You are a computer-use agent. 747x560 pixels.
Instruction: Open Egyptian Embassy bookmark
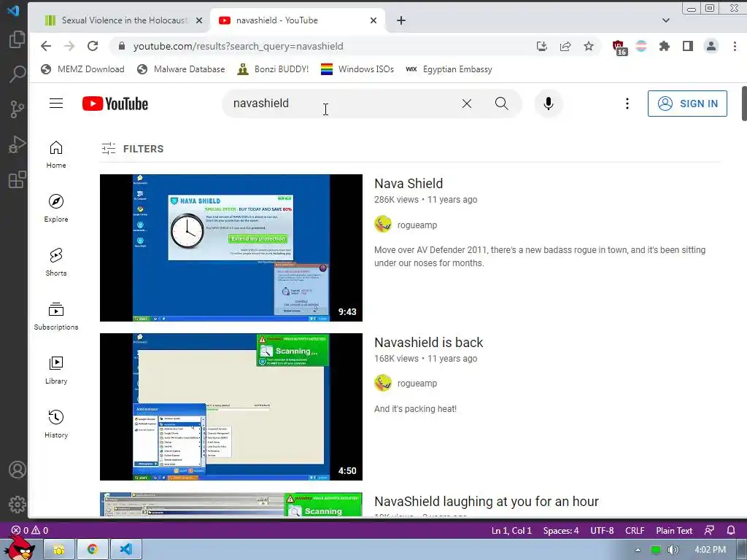point(449,69)
